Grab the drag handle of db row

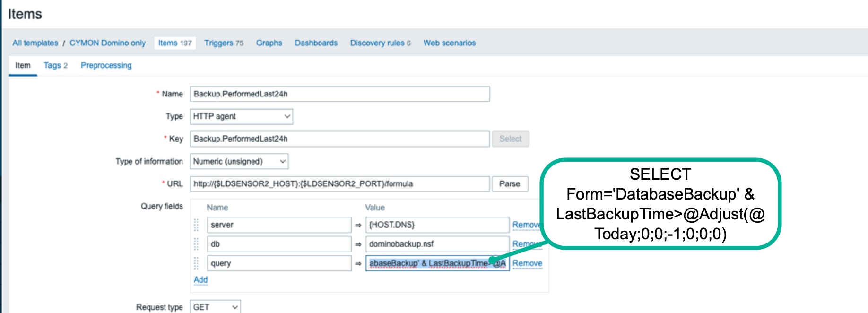196,244
